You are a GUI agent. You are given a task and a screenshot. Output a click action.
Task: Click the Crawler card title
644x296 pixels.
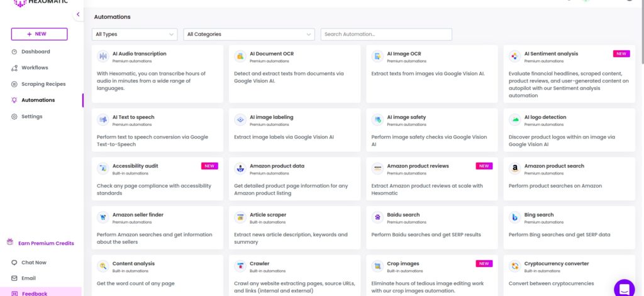pyautogui.click(x=260, y=264)
